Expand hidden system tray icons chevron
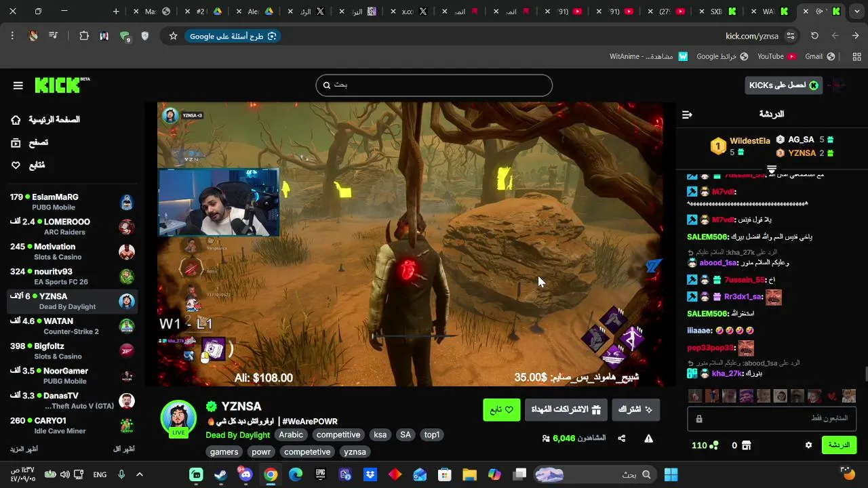868x488 pixels. pyautogui.click(x=140, y=474)
